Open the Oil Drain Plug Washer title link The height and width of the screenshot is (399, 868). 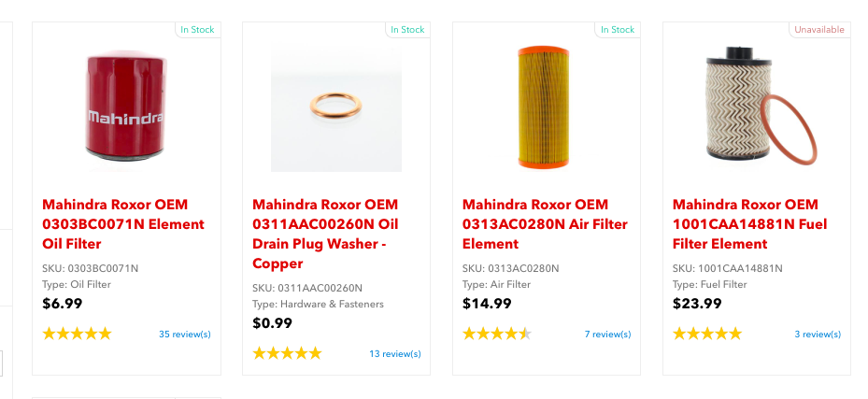(x=325, y=234)
